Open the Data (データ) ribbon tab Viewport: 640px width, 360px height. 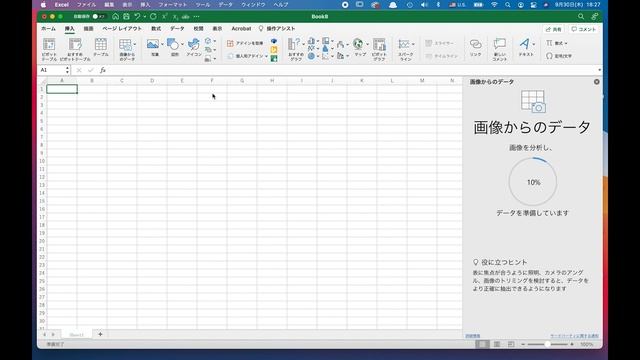point(177,29)
